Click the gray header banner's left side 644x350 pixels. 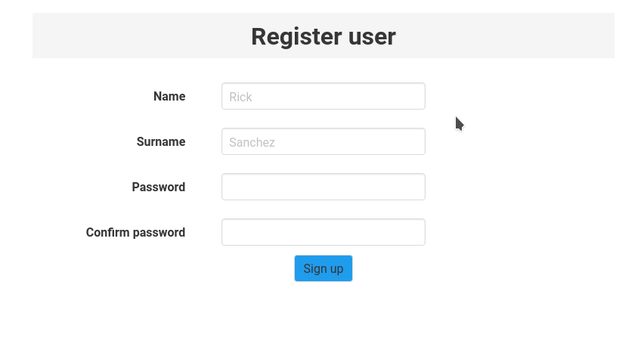[x=91, y=36]
